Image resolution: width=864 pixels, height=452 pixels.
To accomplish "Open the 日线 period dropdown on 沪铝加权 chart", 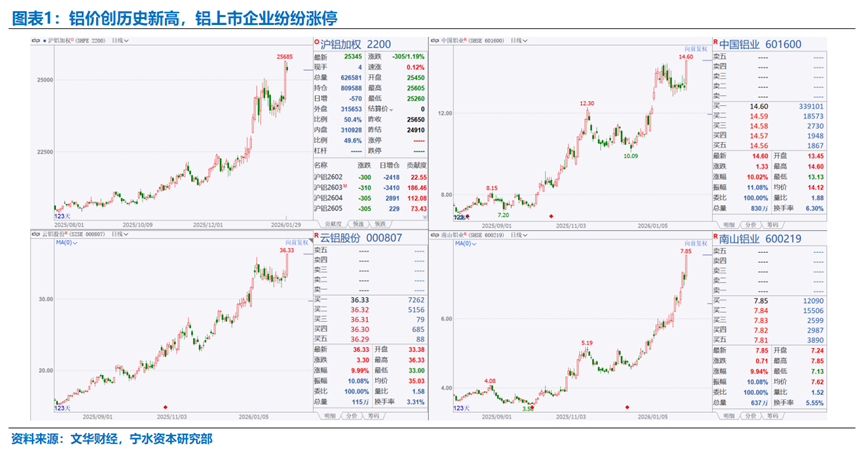I will coord(120,40).
